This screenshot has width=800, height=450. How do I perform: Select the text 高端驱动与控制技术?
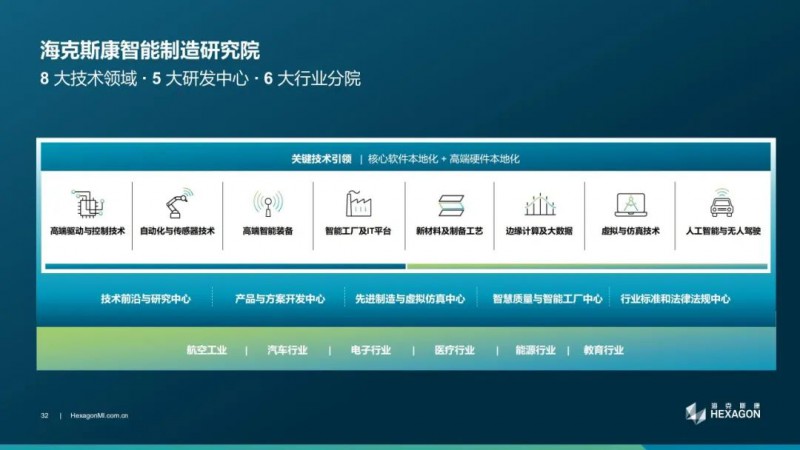click(87, 231)
